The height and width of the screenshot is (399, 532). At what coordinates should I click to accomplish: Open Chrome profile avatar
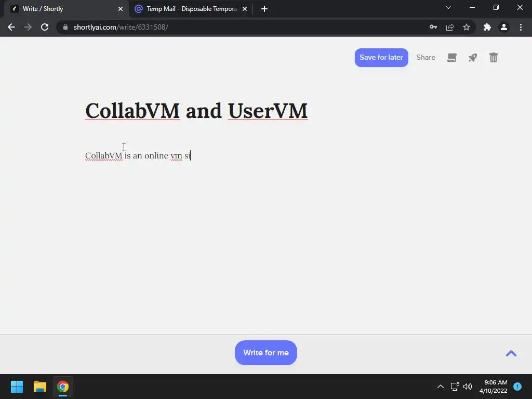tap(504, 27)
